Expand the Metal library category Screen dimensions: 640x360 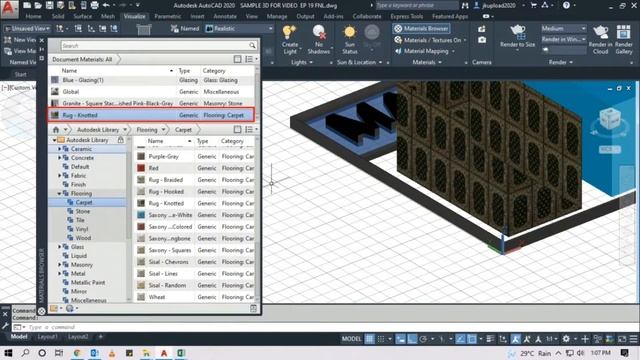pyautogui.click(x=60, y=273)
